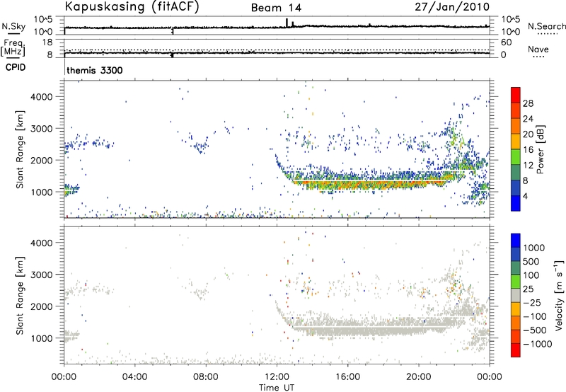Click the Kapuskasing (fitACF) title
The height and width of the screenshot is (392, 566).
[x=132, y=7]
